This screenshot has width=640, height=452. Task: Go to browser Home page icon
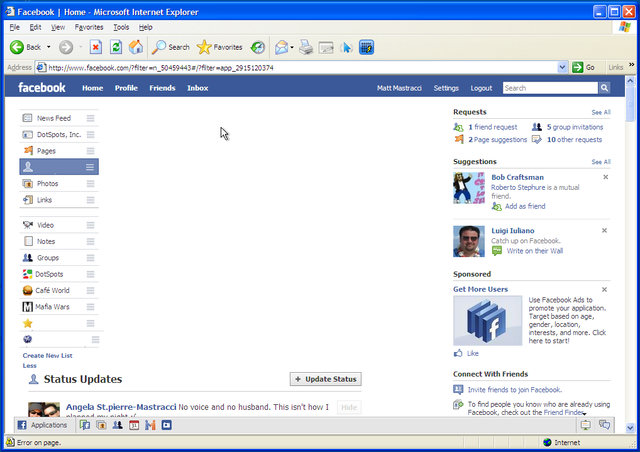[136, 47]
